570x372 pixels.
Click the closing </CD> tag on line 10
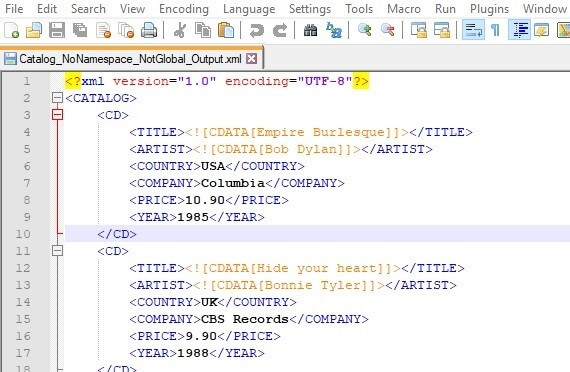117,234
